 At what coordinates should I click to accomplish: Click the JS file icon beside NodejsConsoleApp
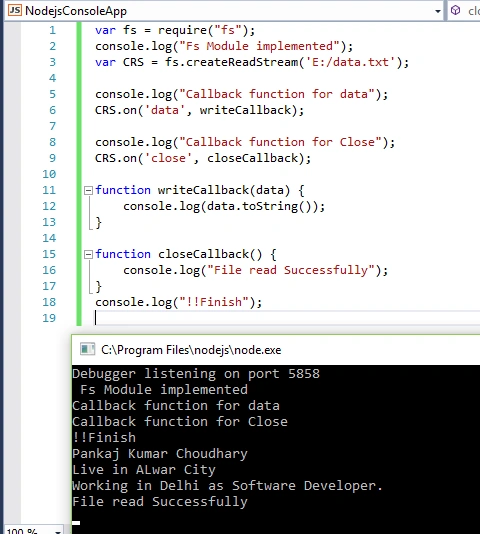15,10
